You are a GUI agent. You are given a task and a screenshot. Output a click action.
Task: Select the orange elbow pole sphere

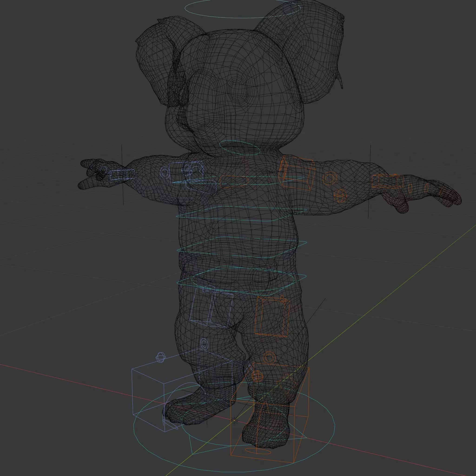[x=340, y=196]
